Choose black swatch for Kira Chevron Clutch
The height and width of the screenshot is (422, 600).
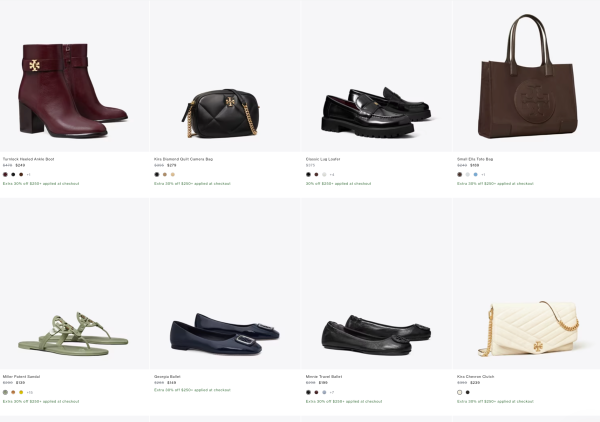[x=468, y=392]
